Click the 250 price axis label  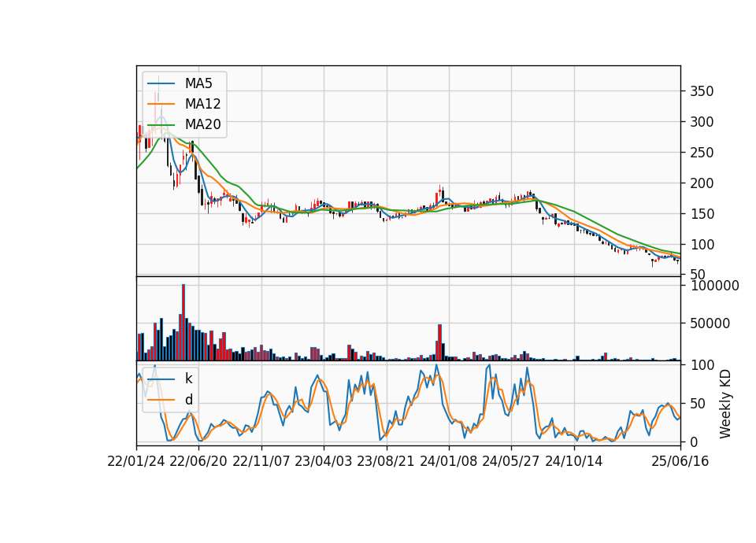702,153
